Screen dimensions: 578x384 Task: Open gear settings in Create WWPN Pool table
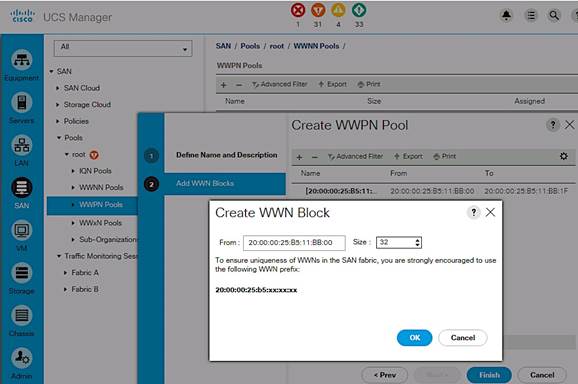[564, 156]
